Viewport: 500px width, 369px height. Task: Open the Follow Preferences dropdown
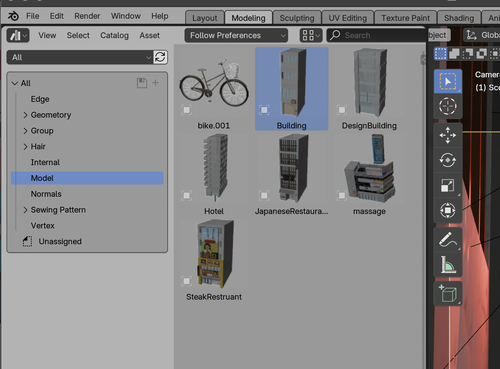[x=236, y=35]
